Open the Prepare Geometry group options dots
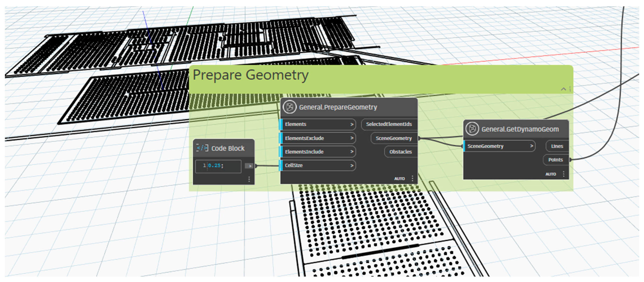 (x=570, y=89)
